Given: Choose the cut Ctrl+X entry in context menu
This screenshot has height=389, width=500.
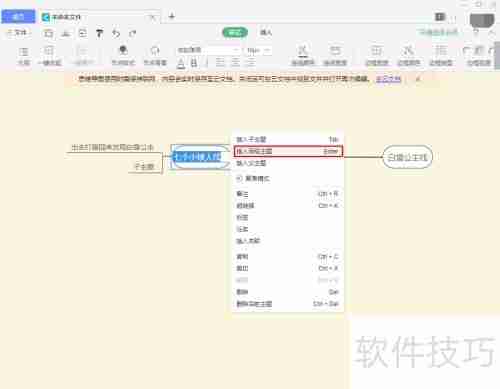Looking at the screenshot, I should pyautogui.click(x=288, y=268).
